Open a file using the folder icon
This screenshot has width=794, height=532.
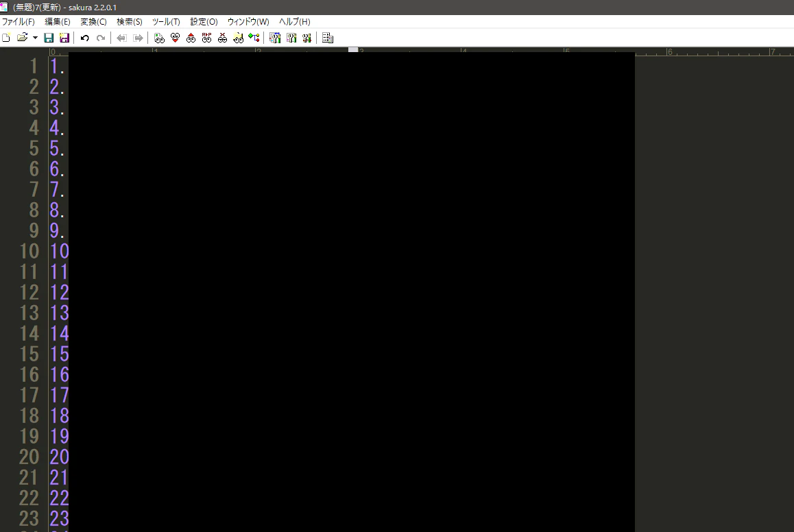(22, 38)
